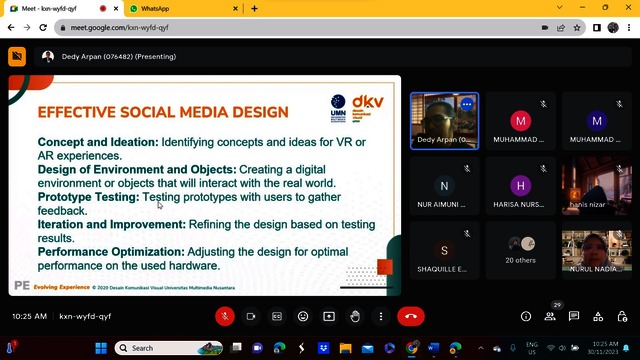Viewport: 640px width, 360px height.
Task: Open Task View on the taskbar
Action: coord(236,348)
